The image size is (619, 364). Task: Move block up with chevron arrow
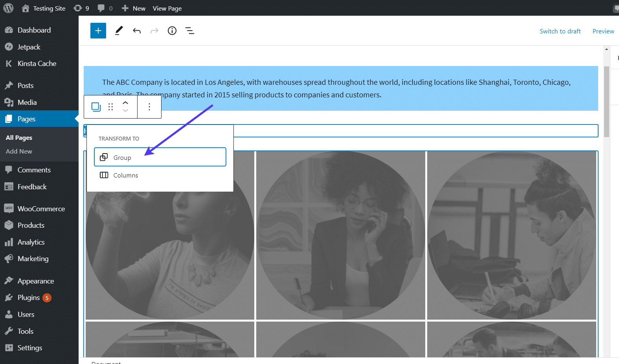[125, 103]
